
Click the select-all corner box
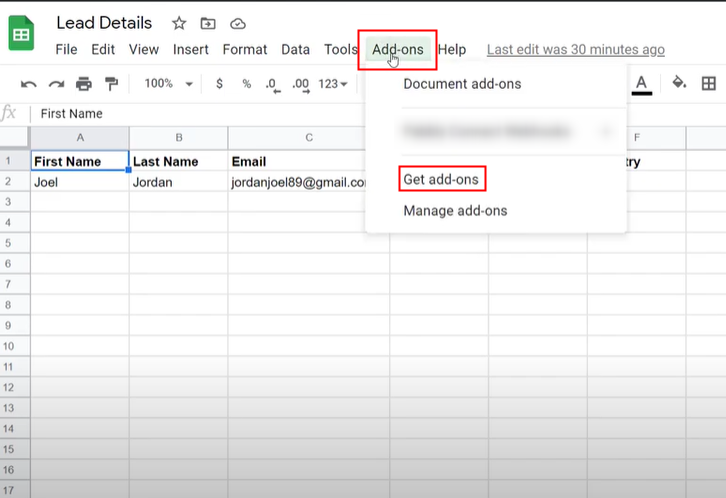(15, 137)
